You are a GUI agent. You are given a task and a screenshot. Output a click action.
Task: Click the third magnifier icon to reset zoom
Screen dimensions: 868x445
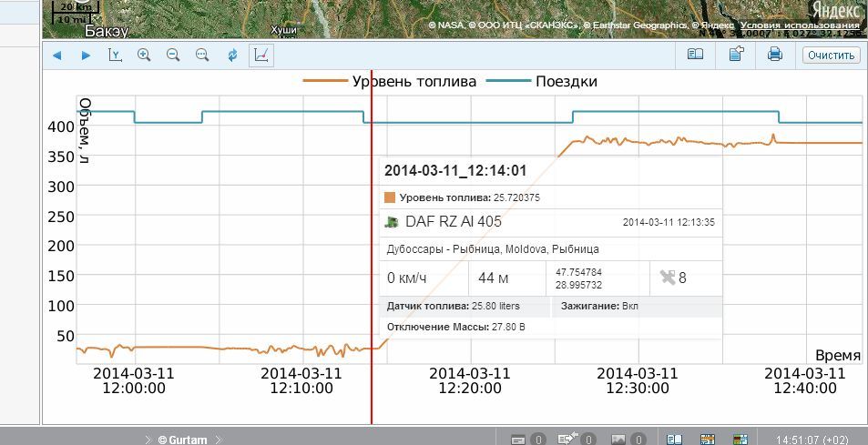[202, 56]
